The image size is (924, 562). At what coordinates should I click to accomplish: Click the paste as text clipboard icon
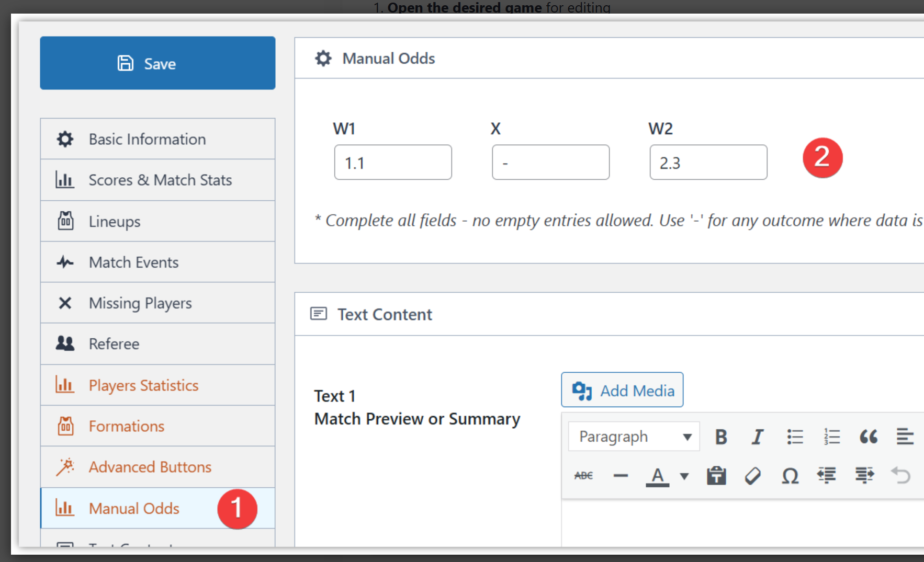click(716, 476)
